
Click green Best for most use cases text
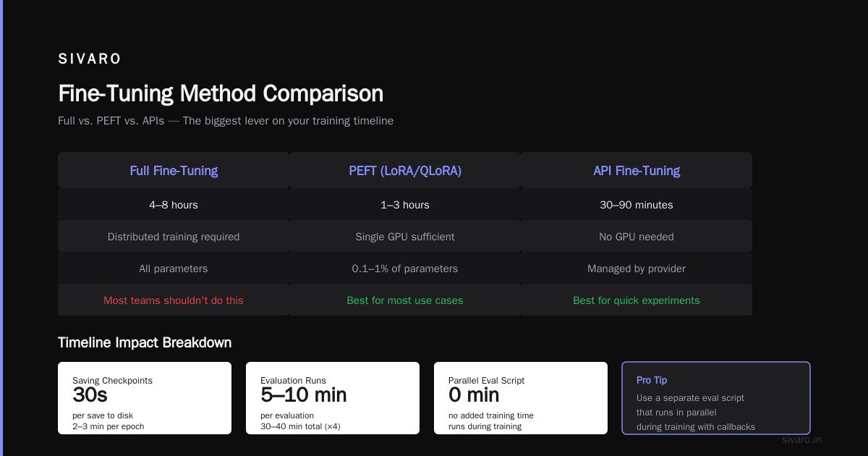click(405, 300)
